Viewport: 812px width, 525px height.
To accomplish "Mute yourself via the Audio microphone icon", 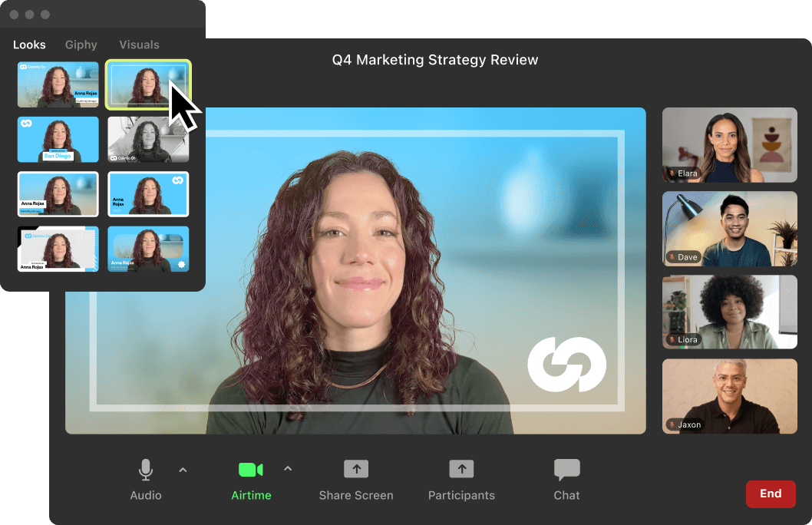I will 145,469.
